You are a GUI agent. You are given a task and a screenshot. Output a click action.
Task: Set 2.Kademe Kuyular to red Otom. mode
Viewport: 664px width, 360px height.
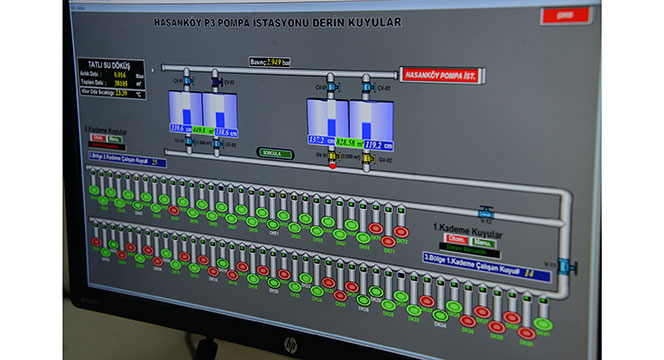pyautogui.click(x=98, y=138)
